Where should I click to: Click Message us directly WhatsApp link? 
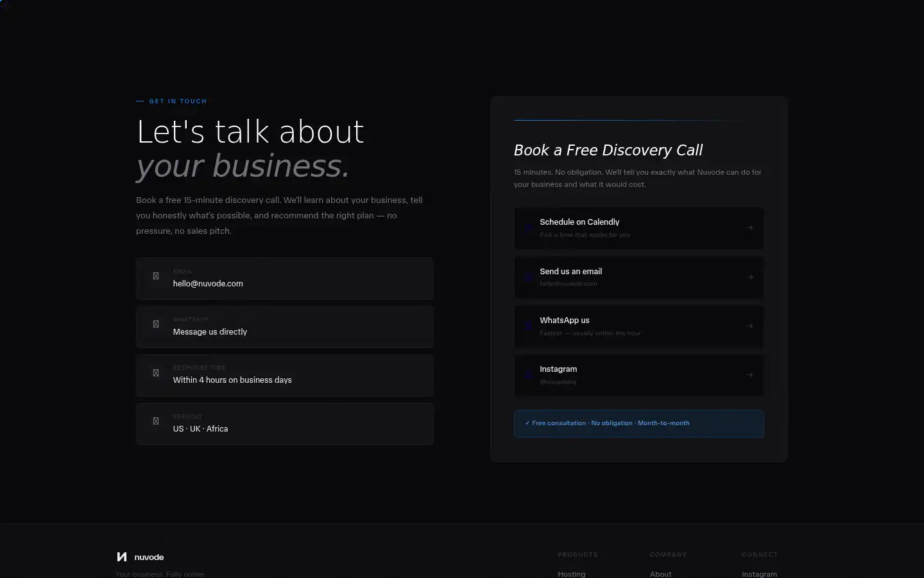[210, 331]
